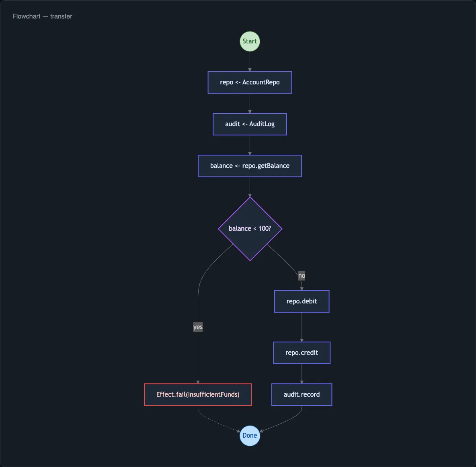Click the 'yes' branch label
This screenshot has height=467, width=476.
(x=198, y=327)
